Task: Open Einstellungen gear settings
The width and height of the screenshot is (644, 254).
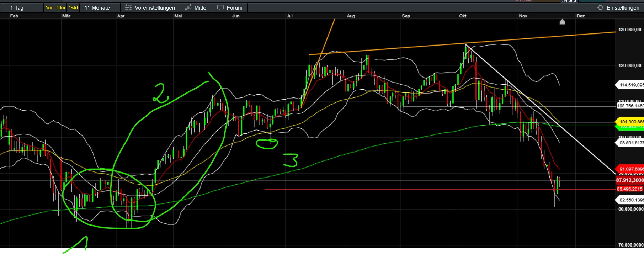Action: tap(618, 7)
